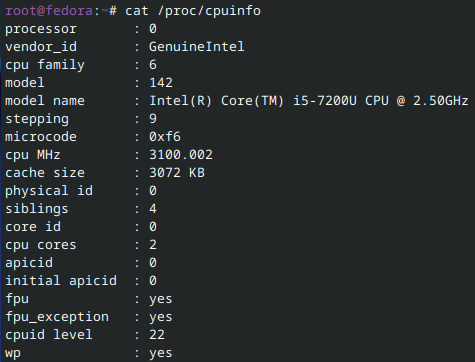Click the cpu MHz value 3100.002
475x362 pixels.
tap(181, 154)
